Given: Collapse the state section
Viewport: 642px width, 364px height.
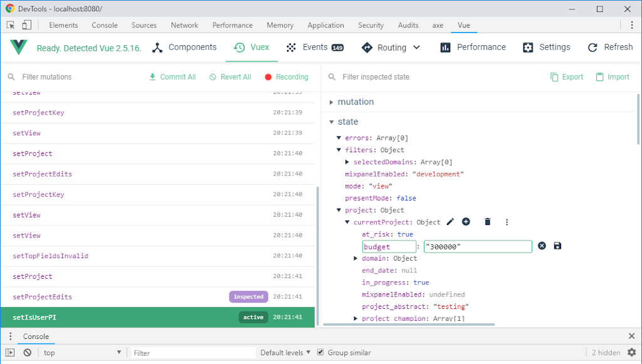Looking at the screenshot, I should (332, 122).
